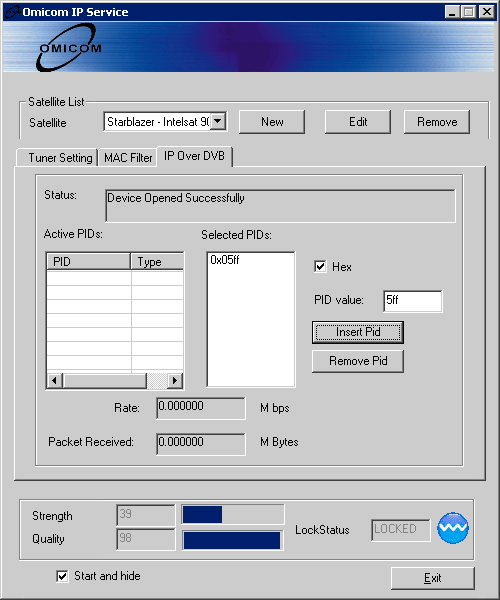Click the PID value input field
Screen dimensions: 500x600
click(412, 301)
